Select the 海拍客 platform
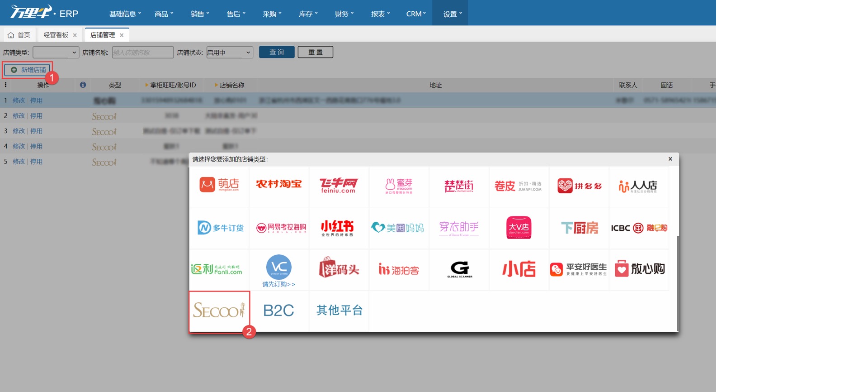 (x=399, y=269)
